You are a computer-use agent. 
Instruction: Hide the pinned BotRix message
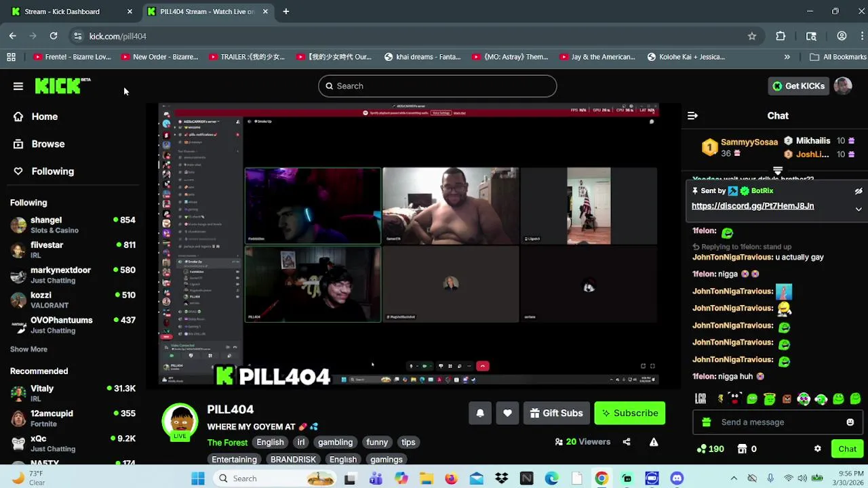click(x=858, y=191)
